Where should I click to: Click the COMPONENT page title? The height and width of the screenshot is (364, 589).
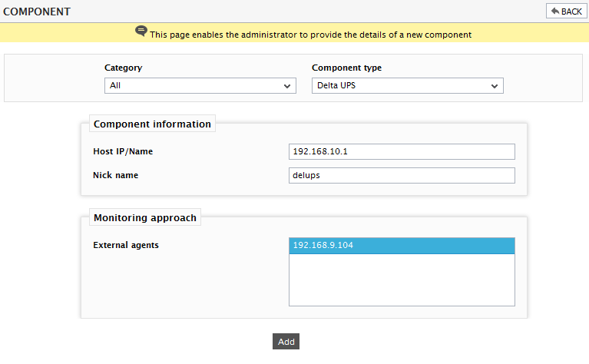(x=37, y=12)
